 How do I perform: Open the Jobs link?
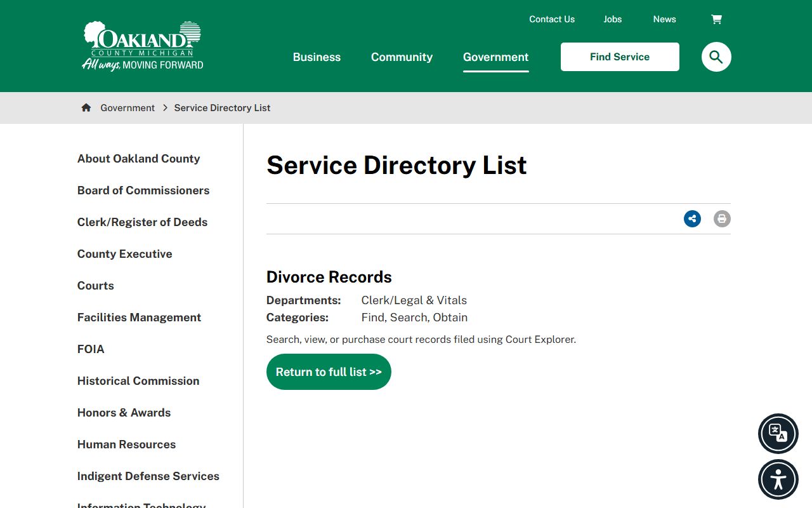click(613, 19)
